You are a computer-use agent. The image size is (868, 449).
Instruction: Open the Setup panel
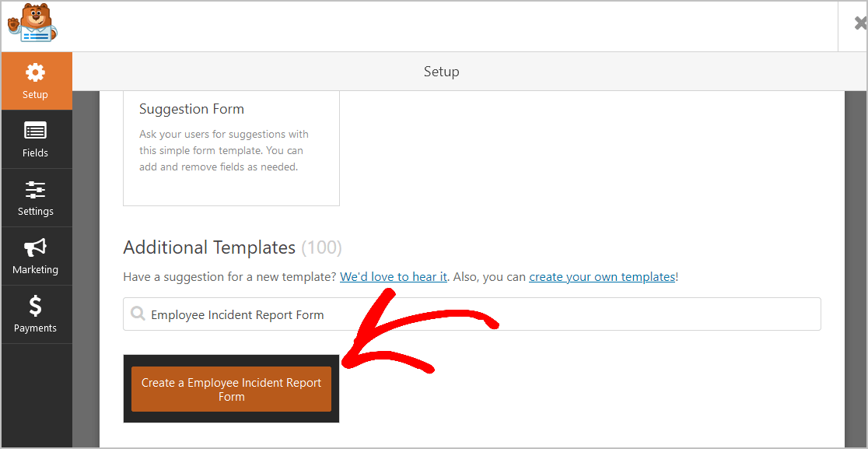click(x=36, y=81)
